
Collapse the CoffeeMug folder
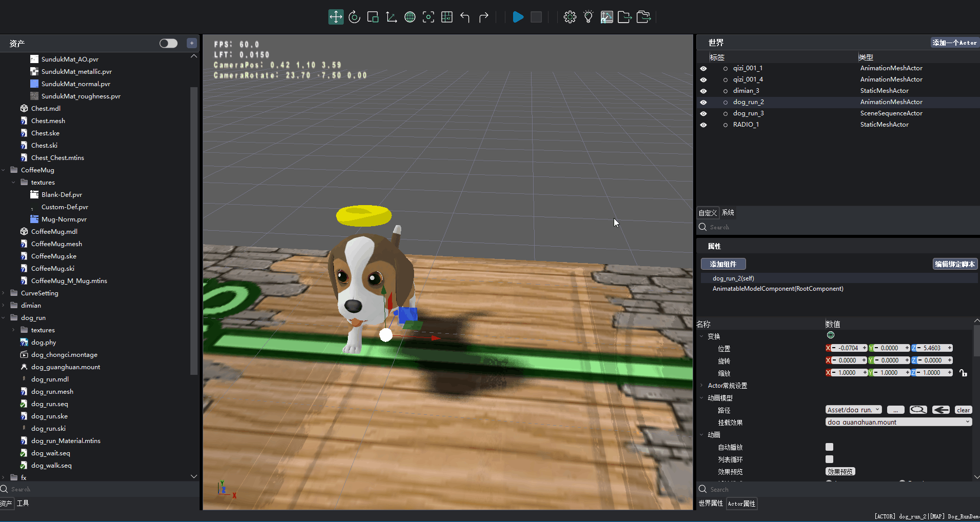[4, 170]
